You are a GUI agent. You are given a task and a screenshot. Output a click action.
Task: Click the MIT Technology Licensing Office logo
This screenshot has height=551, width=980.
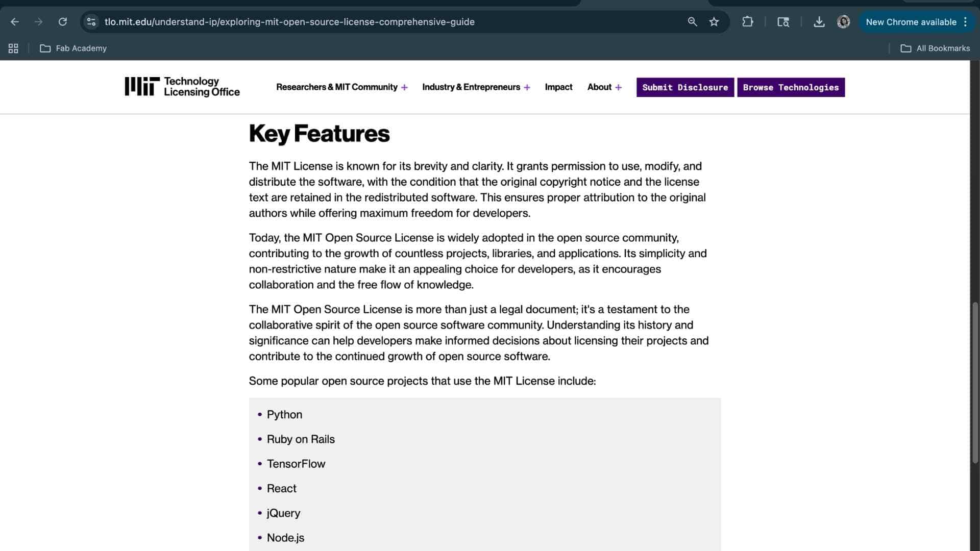[x=182, y=87]
